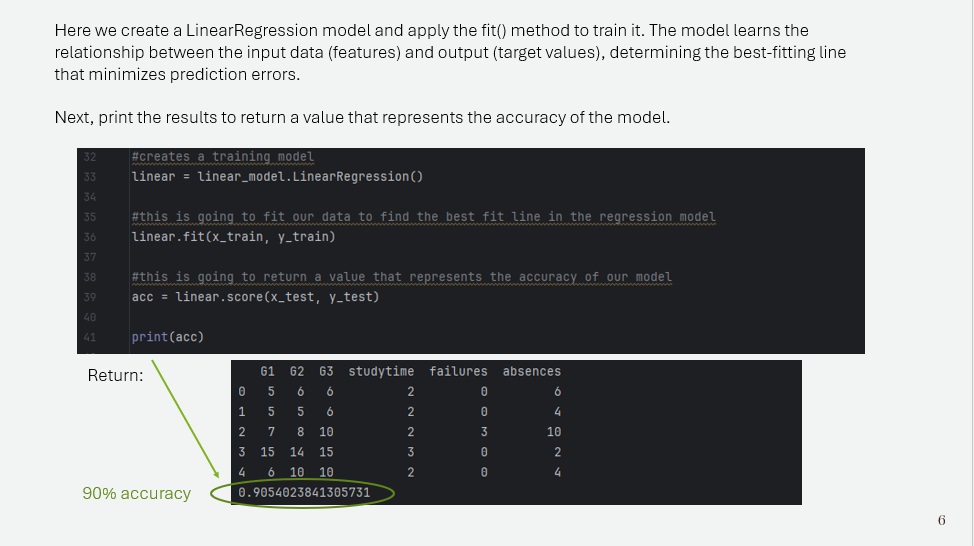Screen dimensions: 974x546
Task: Select the LinearRegression() assignment on line 33
Action: tap(277, 176)
